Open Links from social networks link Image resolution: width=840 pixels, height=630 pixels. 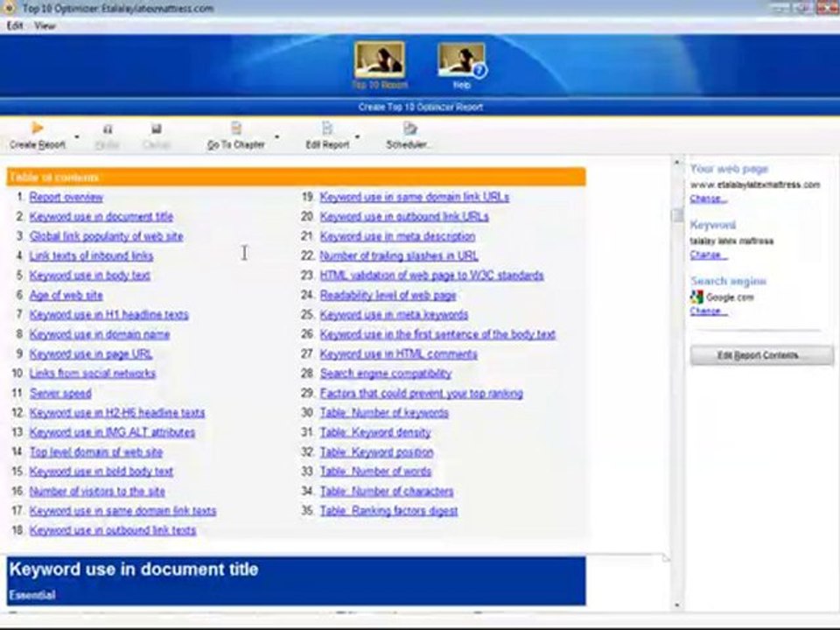pyautogui.click(x=92, y=374)
